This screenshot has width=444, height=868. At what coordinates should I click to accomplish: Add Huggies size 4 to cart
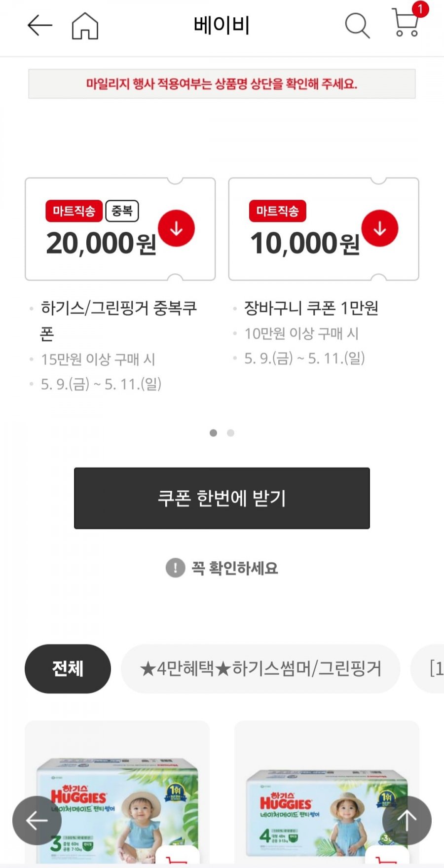coord(387,857)
